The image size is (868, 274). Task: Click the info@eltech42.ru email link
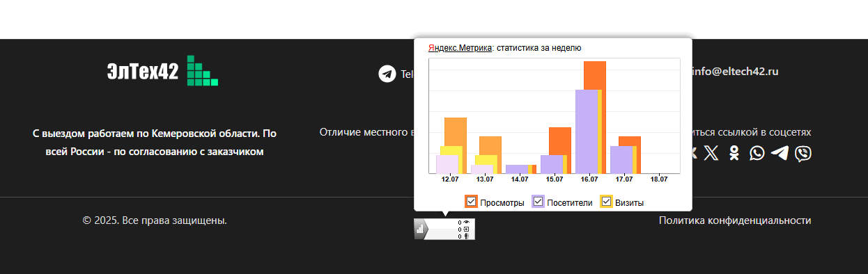(x=735, y=71)
